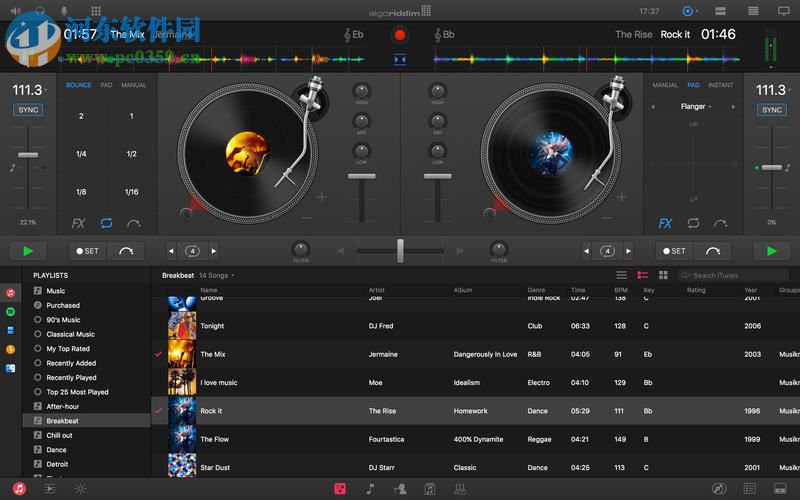Open the history clock icon in sidebar
Viewport: 800px width, 500px height.
pos(10,349)
